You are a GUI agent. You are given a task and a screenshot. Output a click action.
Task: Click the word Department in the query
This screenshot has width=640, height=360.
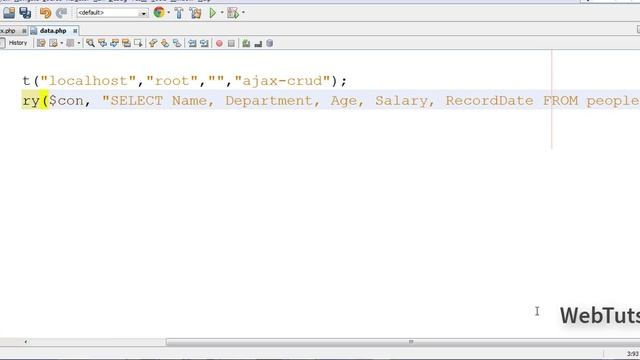pyautogui.click(x=269, y=101)
